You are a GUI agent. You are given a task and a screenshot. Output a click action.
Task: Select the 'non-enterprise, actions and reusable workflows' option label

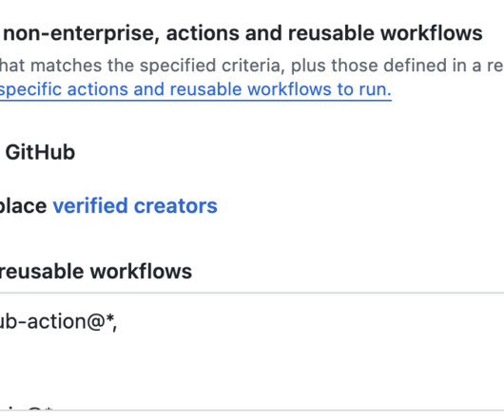pos(242,33)
